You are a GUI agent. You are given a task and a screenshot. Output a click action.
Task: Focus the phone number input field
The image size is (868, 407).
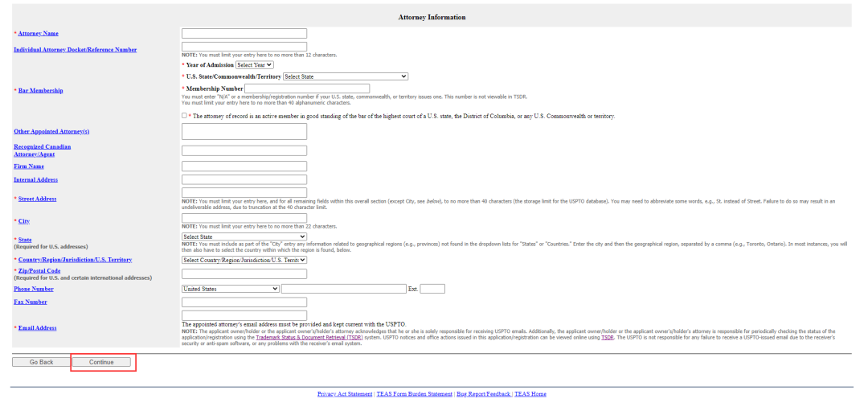click(x=344, y=289)
